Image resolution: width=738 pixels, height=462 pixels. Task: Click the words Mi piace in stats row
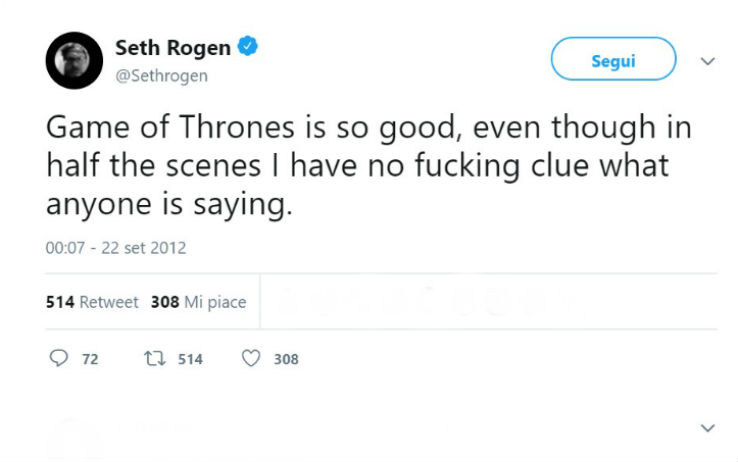pos(215,302)
